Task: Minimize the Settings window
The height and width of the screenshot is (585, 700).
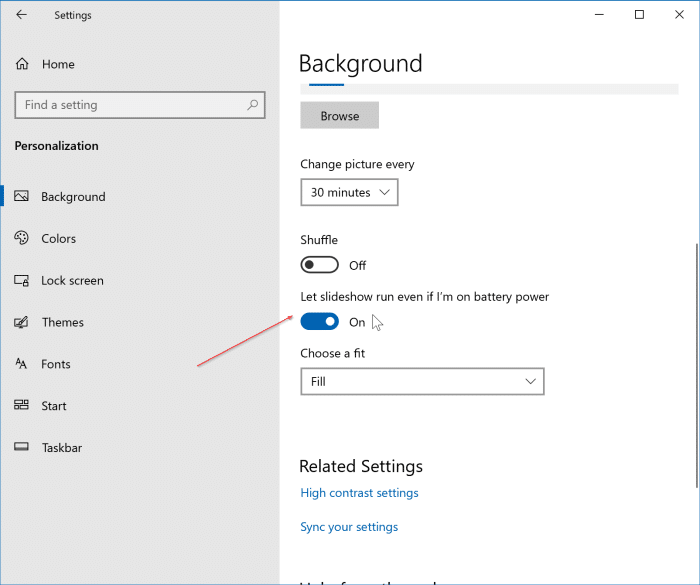Action: [x=599, y=15]
